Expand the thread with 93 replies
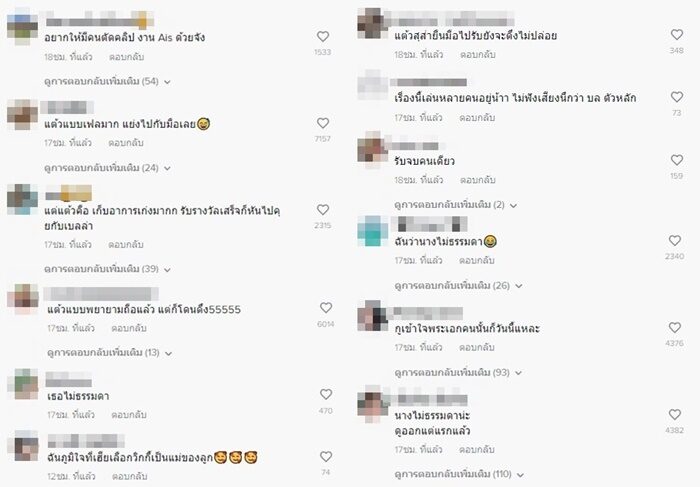The image size is (700, 487). tap(458, 372)
